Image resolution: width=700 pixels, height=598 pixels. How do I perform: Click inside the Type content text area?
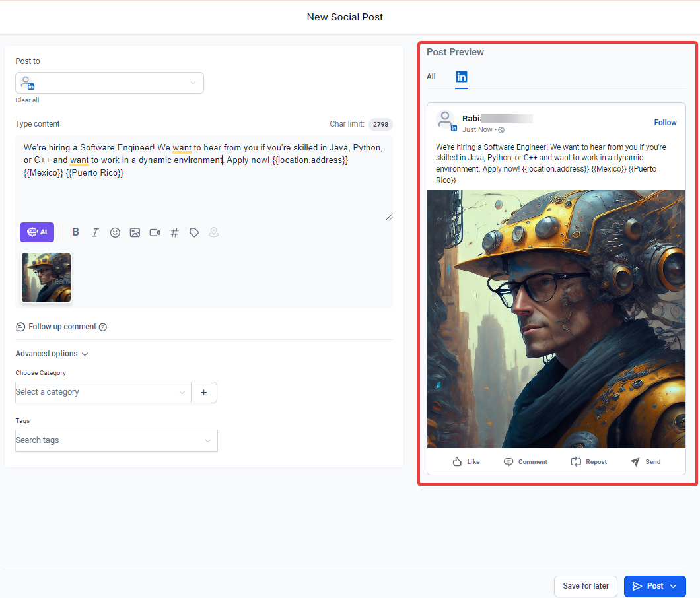[x=204, y=178]
